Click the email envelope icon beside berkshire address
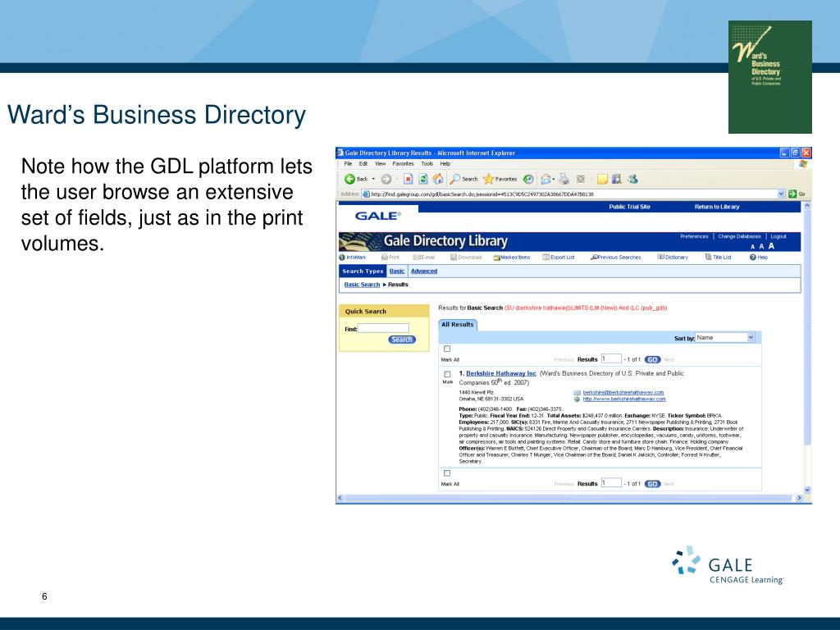Viewport: 840px width, 630px height. click(x=577, y=393)
